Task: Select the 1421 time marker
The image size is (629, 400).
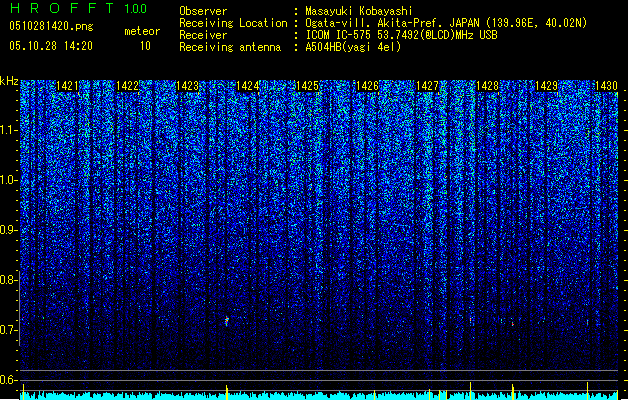Action: 67,86
